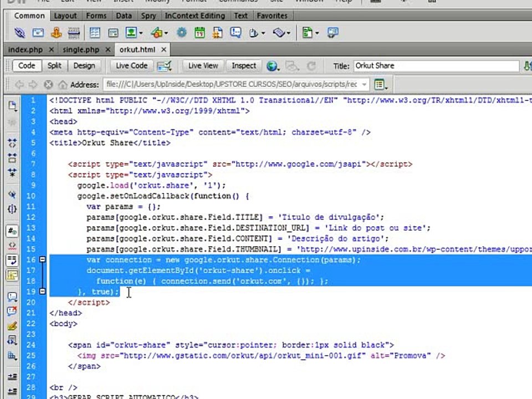This screenshot has height=399, width=532.
Task: Open the Head dropdown arrow
Action: [263, 33]
